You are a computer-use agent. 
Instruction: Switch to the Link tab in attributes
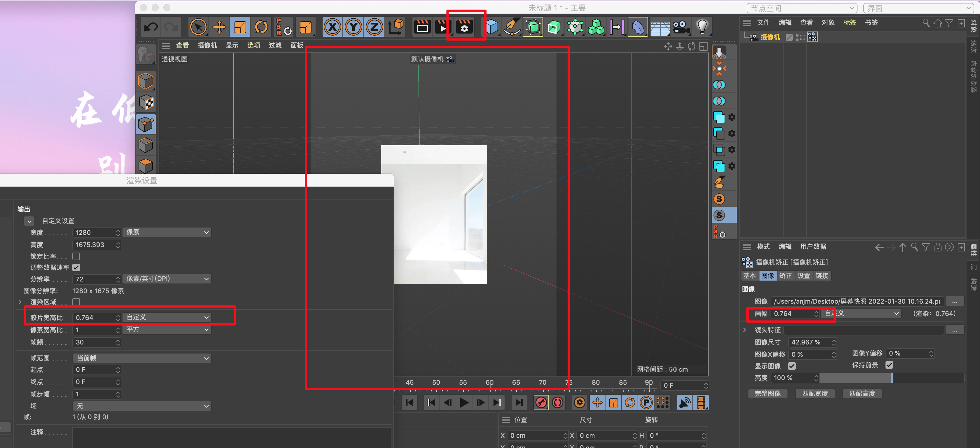pos(822,276)
